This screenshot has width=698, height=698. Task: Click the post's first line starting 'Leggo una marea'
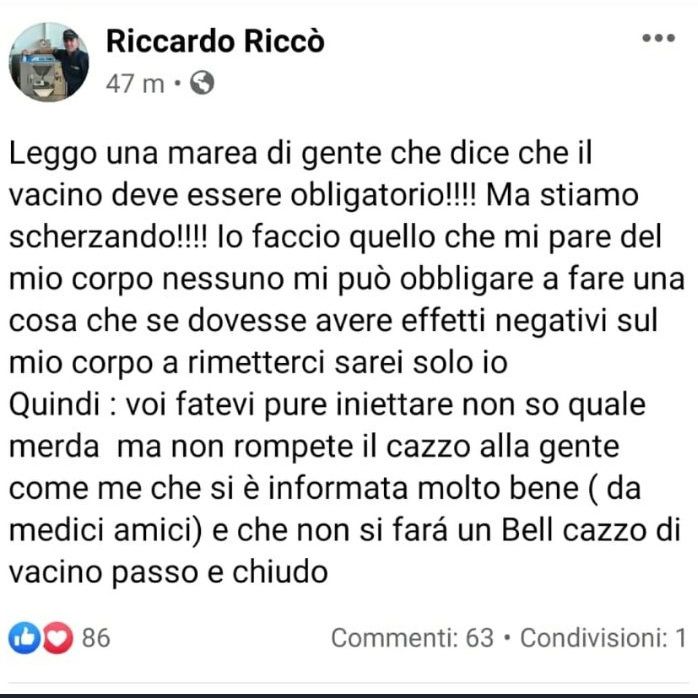(300, 154)
